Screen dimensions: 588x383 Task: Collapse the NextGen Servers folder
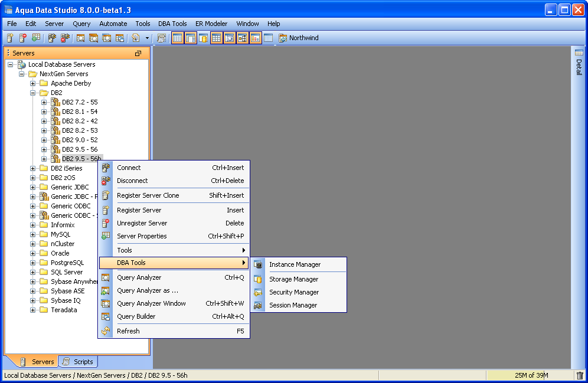pyautogui.click(x=22, y=74)
